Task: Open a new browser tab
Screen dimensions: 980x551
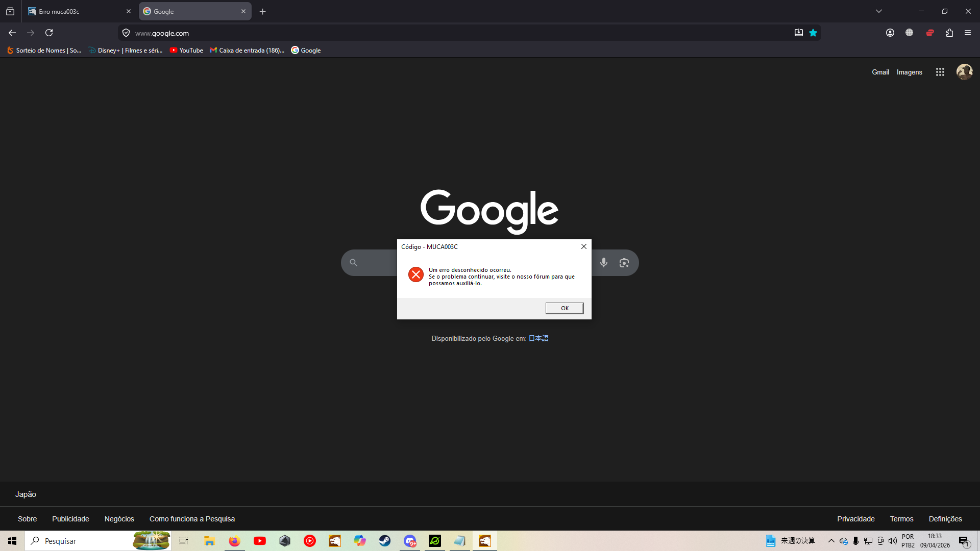Action: (x=262, y=11)
